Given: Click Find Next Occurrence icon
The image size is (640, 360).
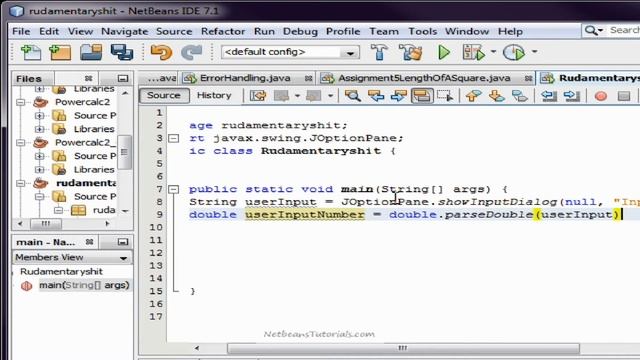Looking at the screenshot, I should tap(399, 96).
